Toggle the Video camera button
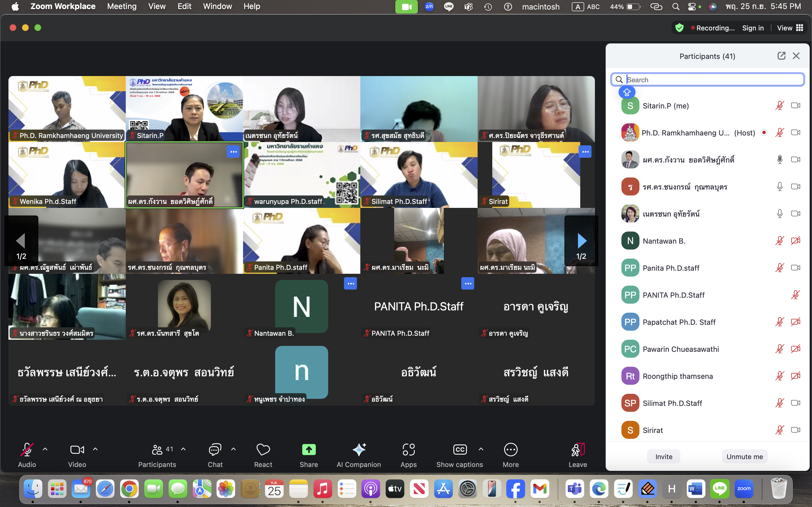The image size is (812, 507). tap(77, 450)
